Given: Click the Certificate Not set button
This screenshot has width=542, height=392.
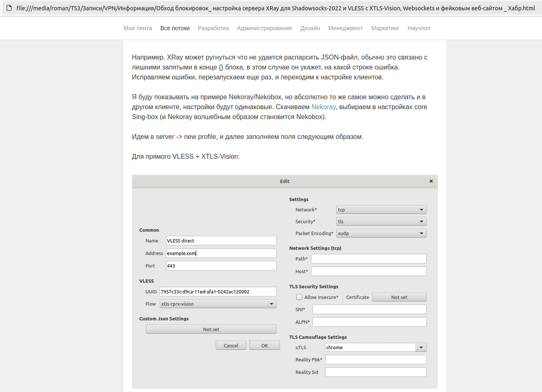Looking at the screenshot, I should click(399, 297).
